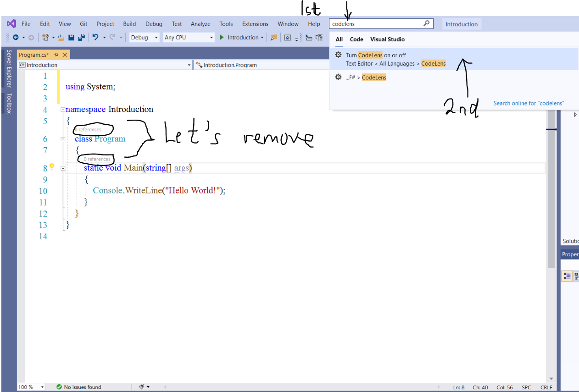Open the Any CPU platform dropdown
Image resolution: width=579 pixels, height=392 pixels.
(x=189, y=38)
